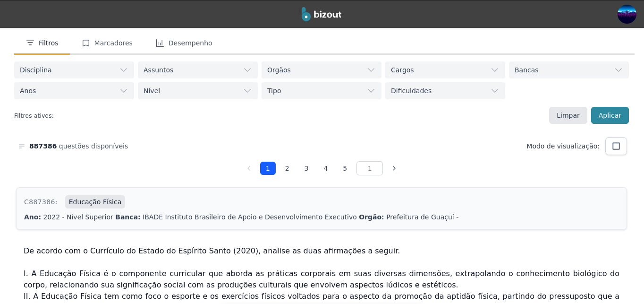Screen dimensions: 644x304
Task: Click the list icon beside questões disponíveis
Action: pyautogui.click(x=22, y=146)
